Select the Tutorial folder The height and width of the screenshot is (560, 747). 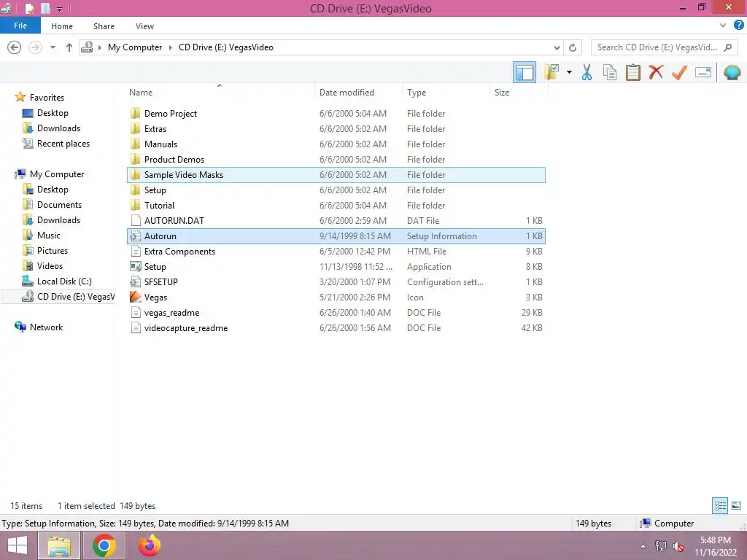pos(336,205)
